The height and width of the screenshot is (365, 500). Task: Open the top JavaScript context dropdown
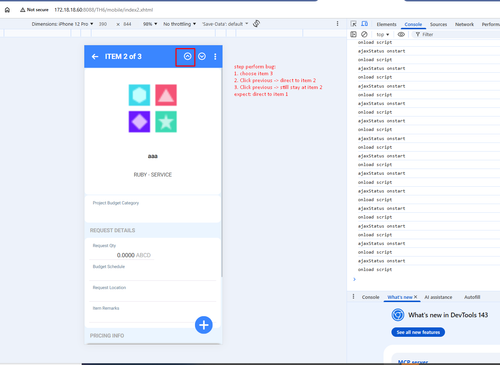[383, 34]
